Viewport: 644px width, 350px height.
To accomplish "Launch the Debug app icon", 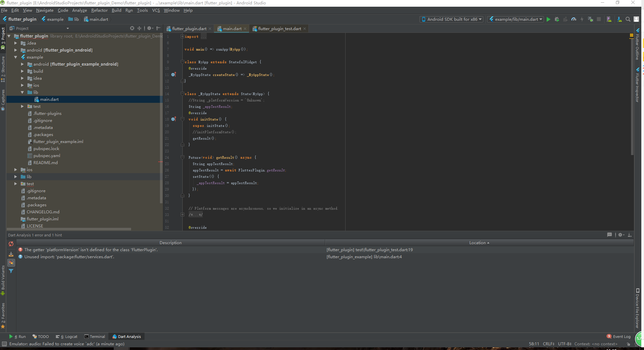I will coord(557,19).
